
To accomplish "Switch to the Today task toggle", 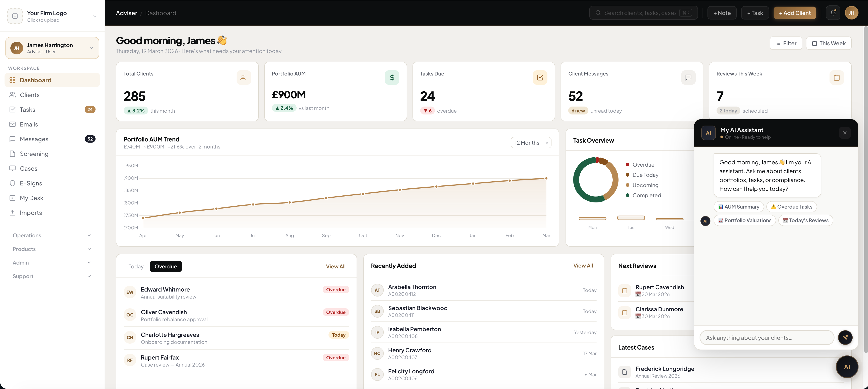I will tap(136, 267).
